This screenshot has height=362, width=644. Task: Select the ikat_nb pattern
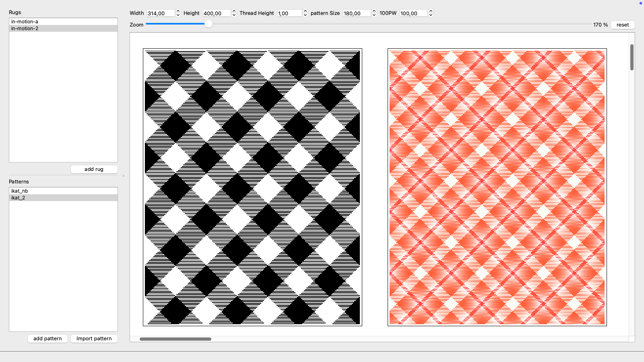pos(20,191)
